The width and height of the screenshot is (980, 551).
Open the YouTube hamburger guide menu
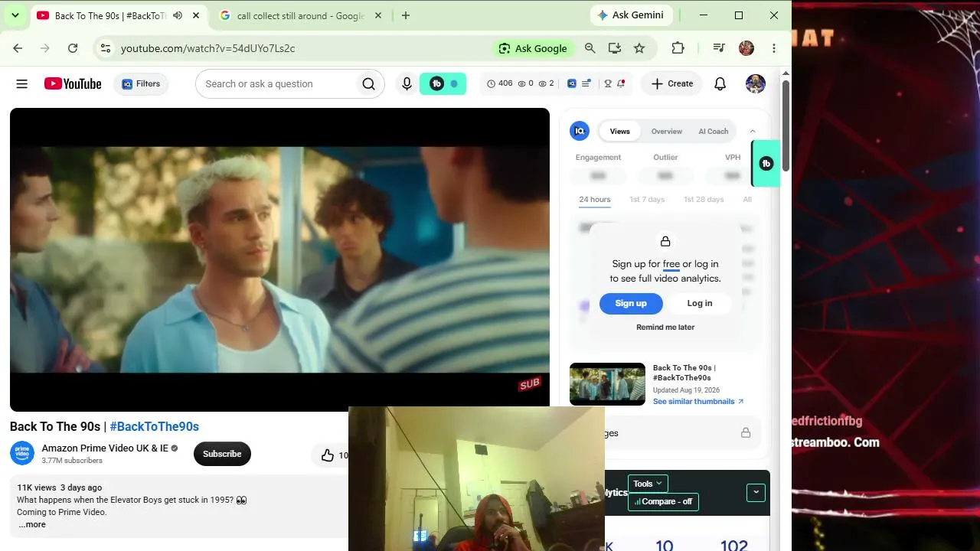(22, 84)
